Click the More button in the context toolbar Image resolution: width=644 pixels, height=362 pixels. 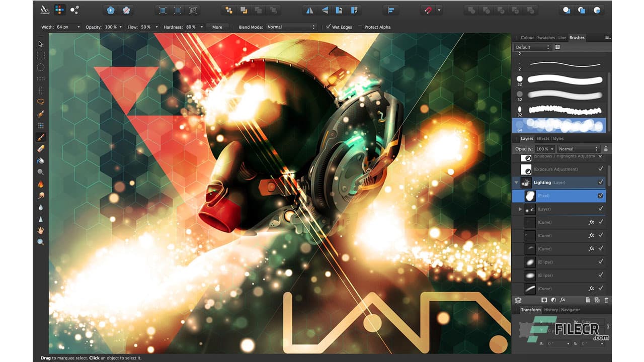point(216,27)
